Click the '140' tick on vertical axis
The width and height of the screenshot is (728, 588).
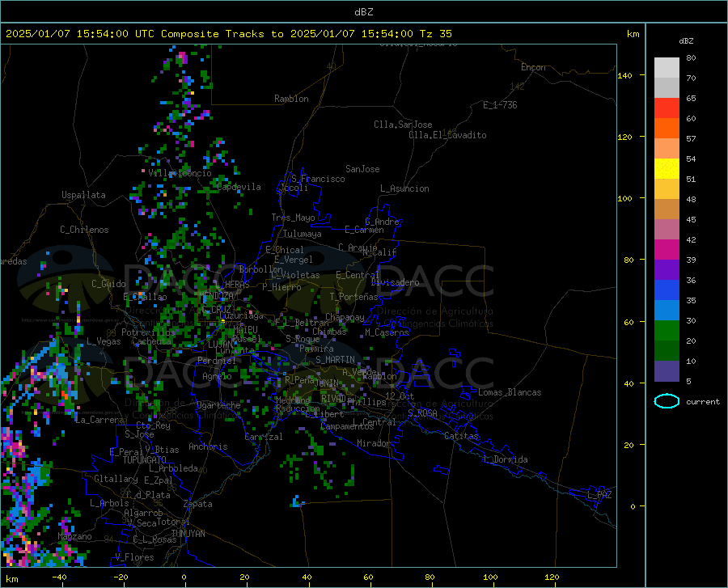624,75
